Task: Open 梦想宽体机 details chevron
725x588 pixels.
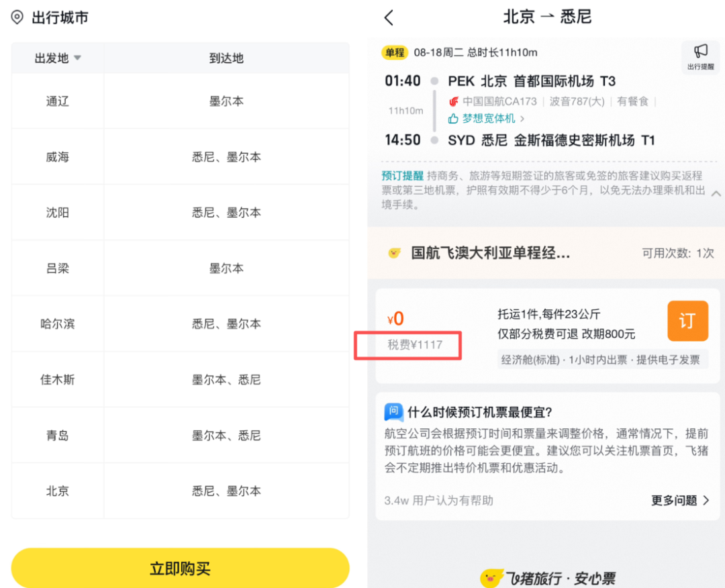Action: (522, 119)
